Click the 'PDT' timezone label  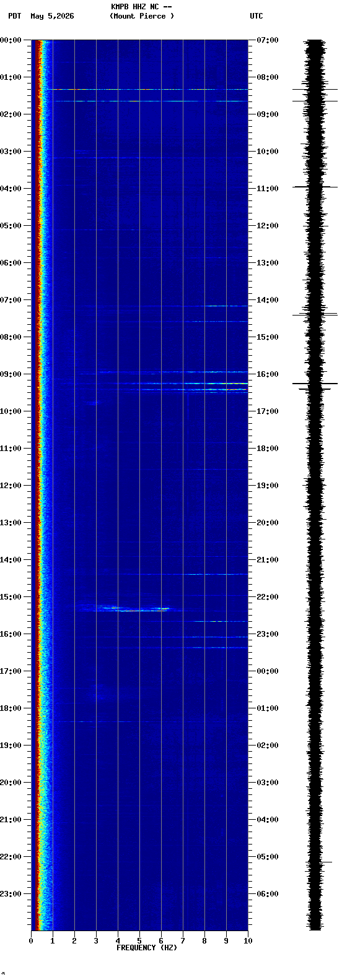pos(15,16)
